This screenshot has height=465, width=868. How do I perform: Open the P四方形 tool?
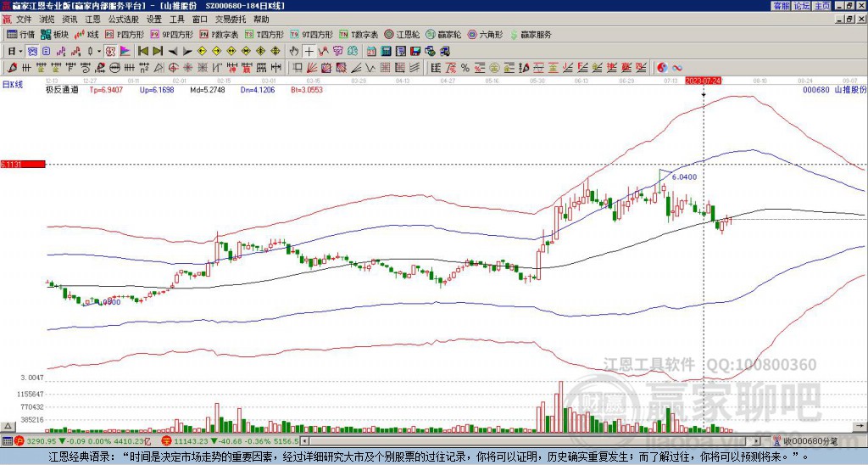point(125,34)
